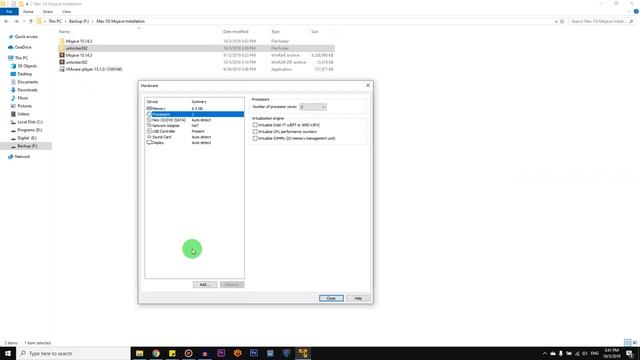Click Backup (F:) in address breadcrumb
Viewport: 640px width, 360px height.
pos(79,21)
